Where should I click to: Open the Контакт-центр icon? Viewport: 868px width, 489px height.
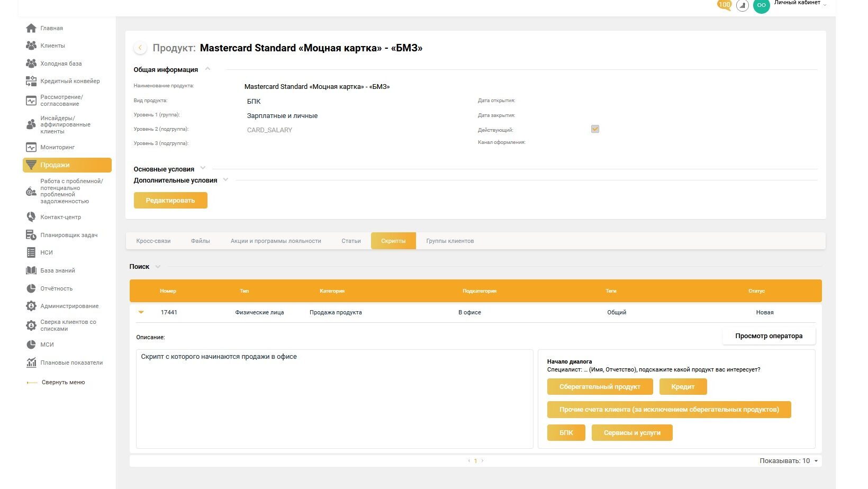point(31,217)
